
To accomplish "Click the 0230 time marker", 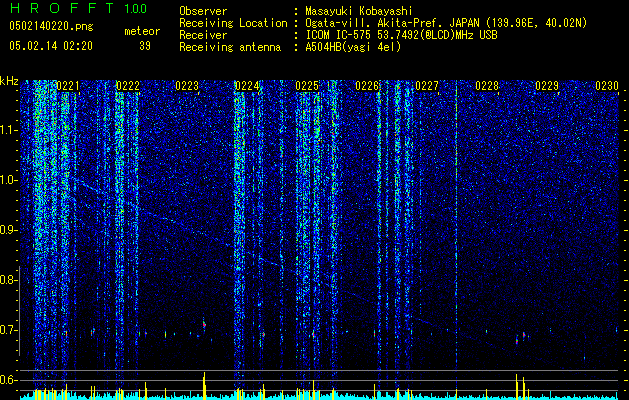I will (607, 86).
